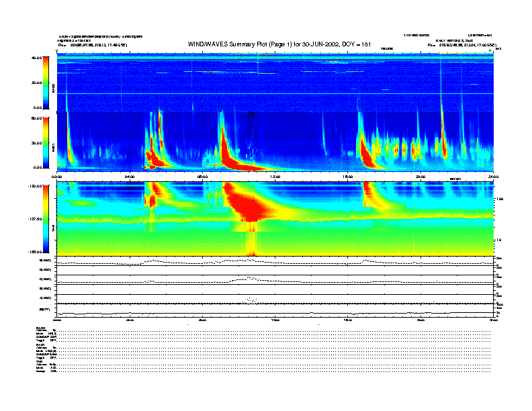Click the TNR color scale bar
The image size is (532, 411).
pos(46,219)
